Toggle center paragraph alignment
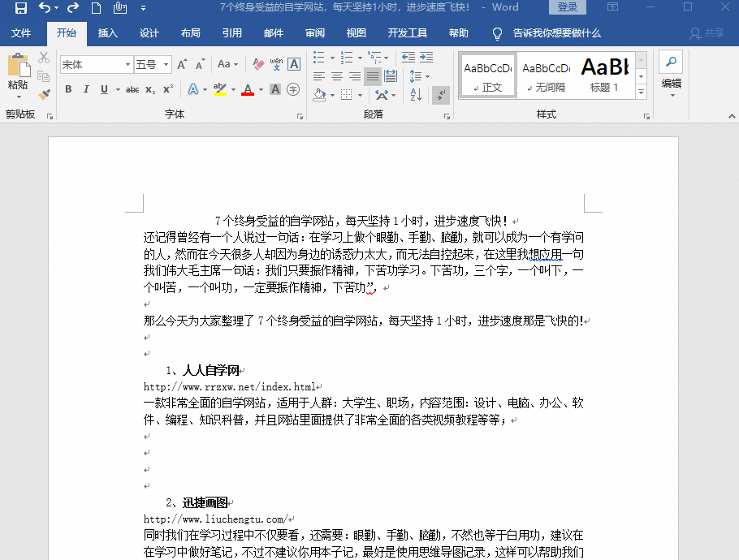 [x=335, y=76]
